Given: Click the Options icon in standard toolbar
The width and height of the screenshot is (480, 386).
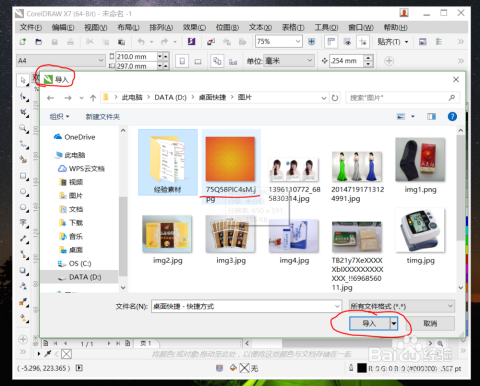Looking at the screenshot, I should (x=439, y=42).
